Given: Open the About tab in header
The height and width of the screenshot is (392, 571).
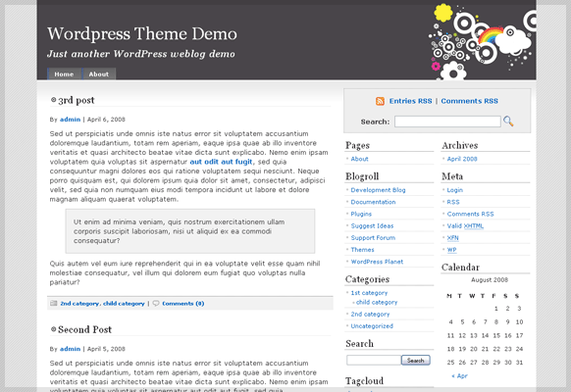Looking at the screenshot, I should tap(99, 73).
